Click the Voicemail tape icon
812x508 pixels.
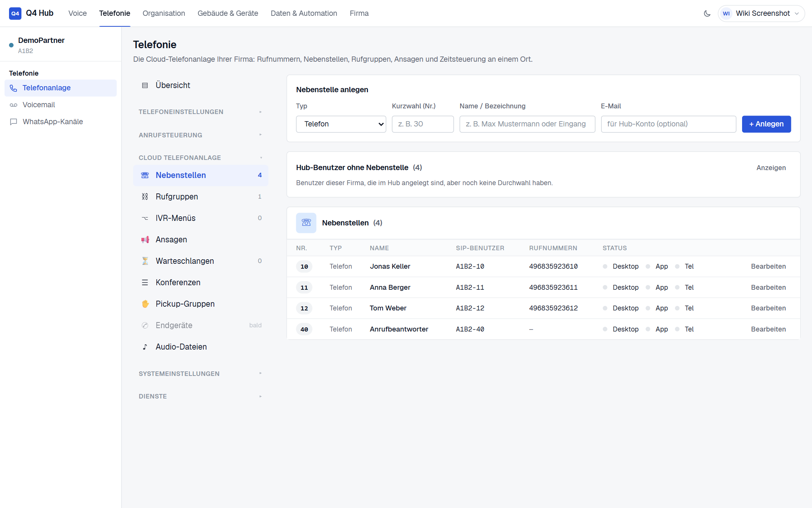[x=14, y=105]
